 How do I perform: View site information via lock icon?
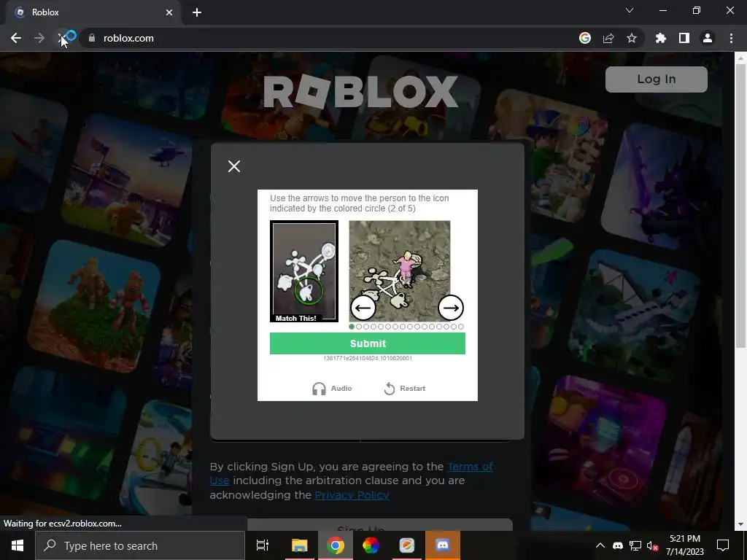coord(92,38)
